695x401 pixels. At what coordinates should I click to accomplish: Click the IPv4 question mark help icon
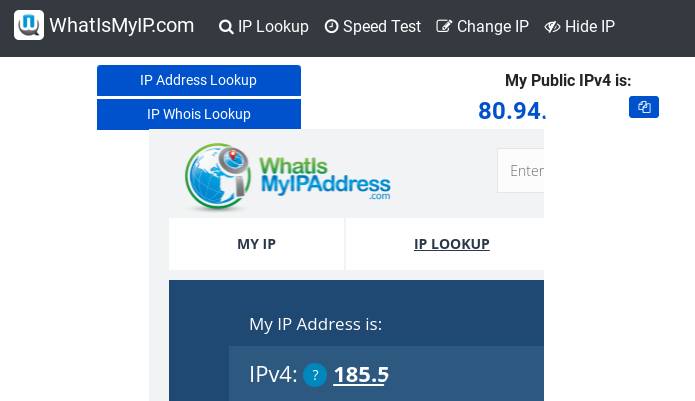coord(315,375)
